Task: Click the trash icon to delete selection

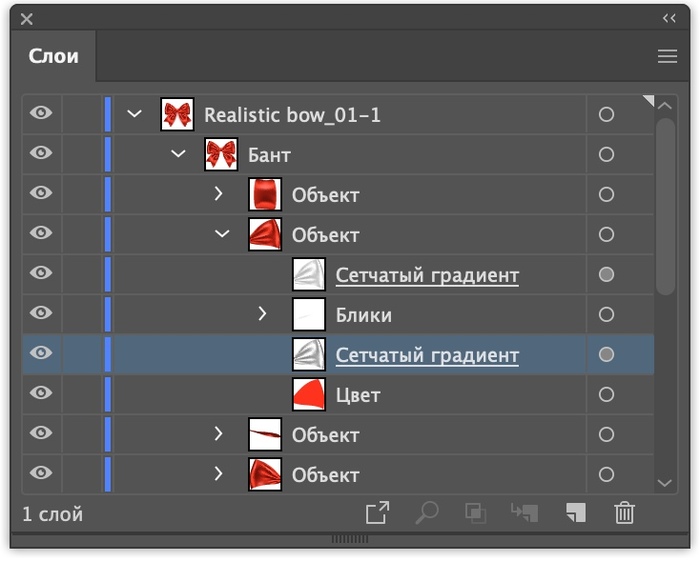Action: tap(625, 513)
